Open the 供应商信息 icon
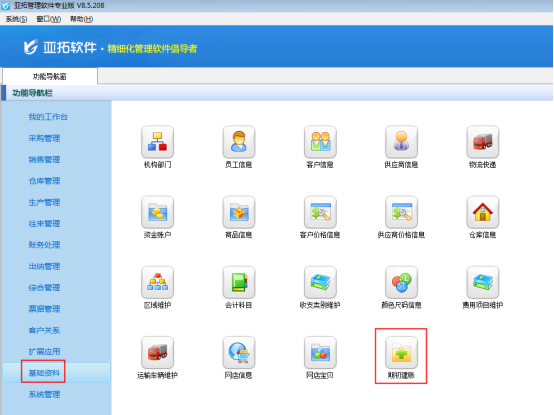Screen dimensions: 554x415 (401, 142)
